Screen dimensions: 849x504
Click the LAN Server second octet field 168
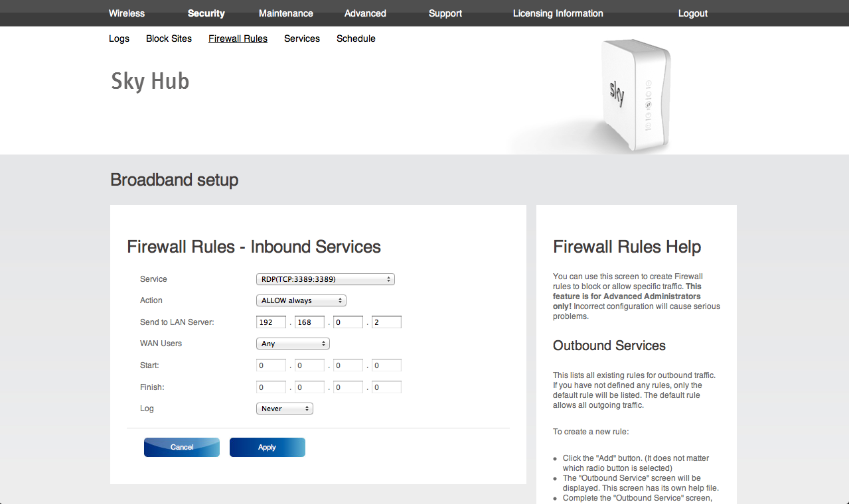[309, 322]
